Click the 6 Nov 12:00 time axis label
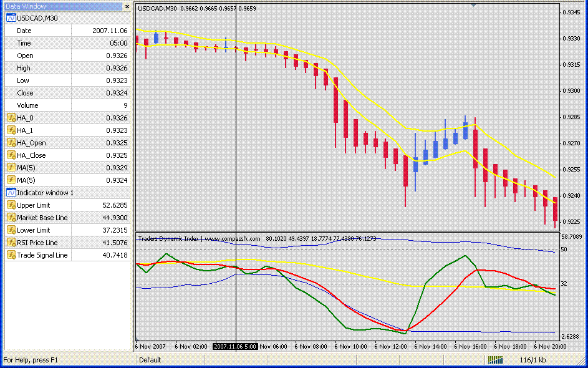This screenshot has height=368, width=588. coord(390,347)
